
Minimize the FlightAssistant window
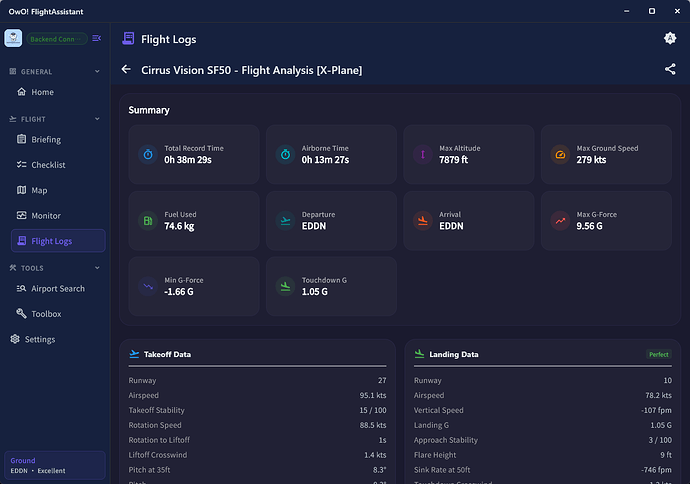pos(627,11)
